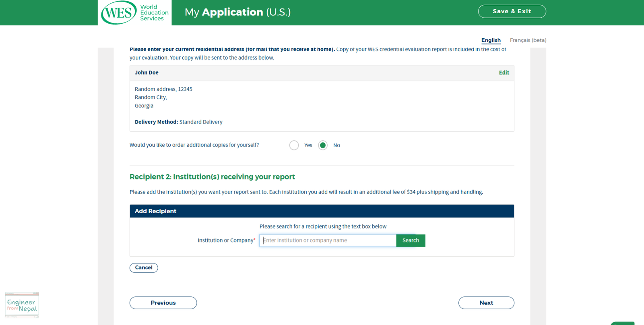The height and width of the screenshot is (325, 644).
Task: Select Yes for additional copies
Action: click(294, 145)
